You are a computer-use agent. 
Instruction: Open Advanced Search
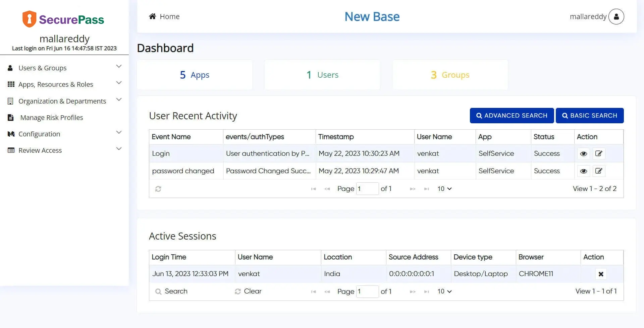[512, 116]
